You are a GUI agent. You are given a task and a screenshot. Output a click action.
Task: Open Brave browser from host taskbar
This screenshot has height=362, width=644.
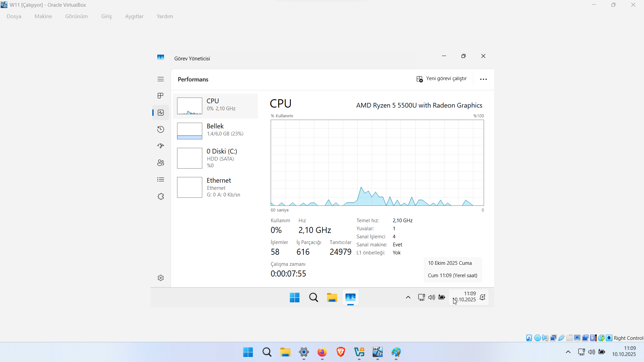point(341,352)
